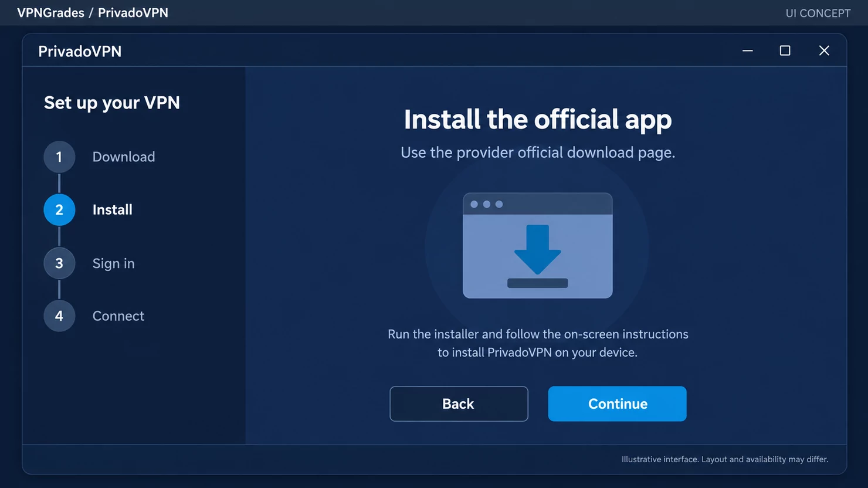Close the PrivadoVPN window
The height and width of the screenshot is (488, 868).
pos(824,51)
